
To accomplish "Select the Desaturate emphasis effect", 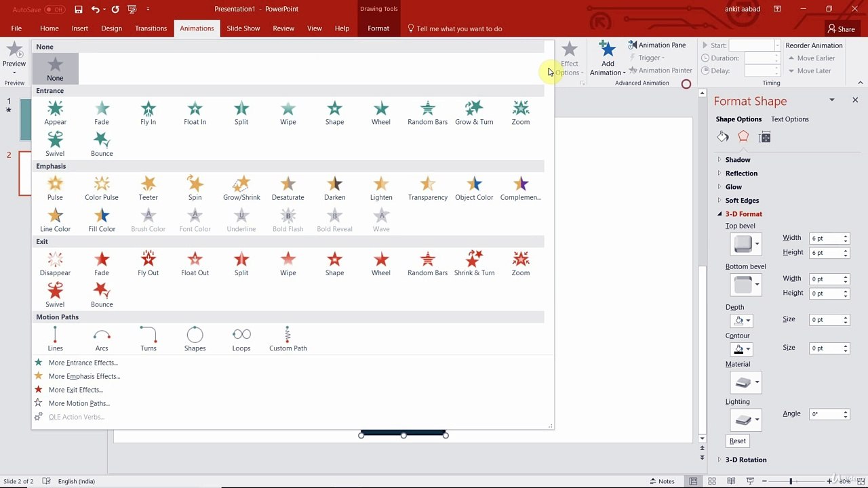I will 288,188.
